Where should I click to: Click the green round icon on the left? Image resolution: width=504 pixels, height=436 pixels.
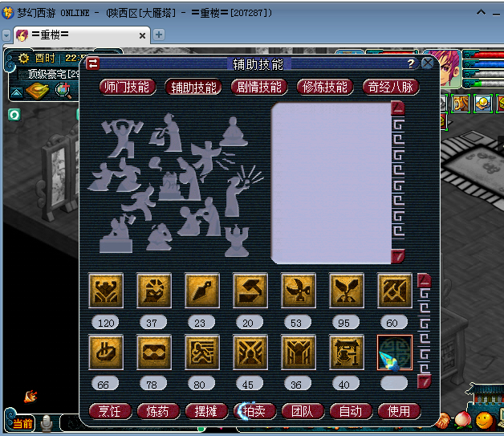tap(14, 115)
